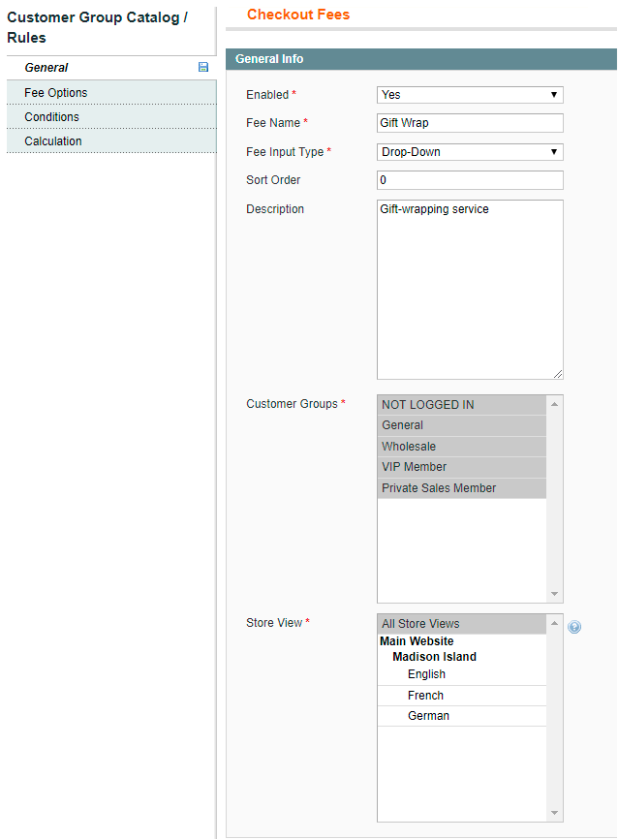Switch to the Conditions tab
Viewport: 618px width, 840px height.
(52, 117)
